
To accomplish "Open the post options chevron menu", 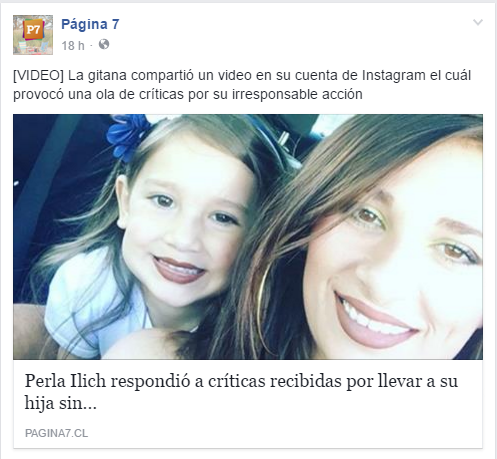I will [478, 22].
